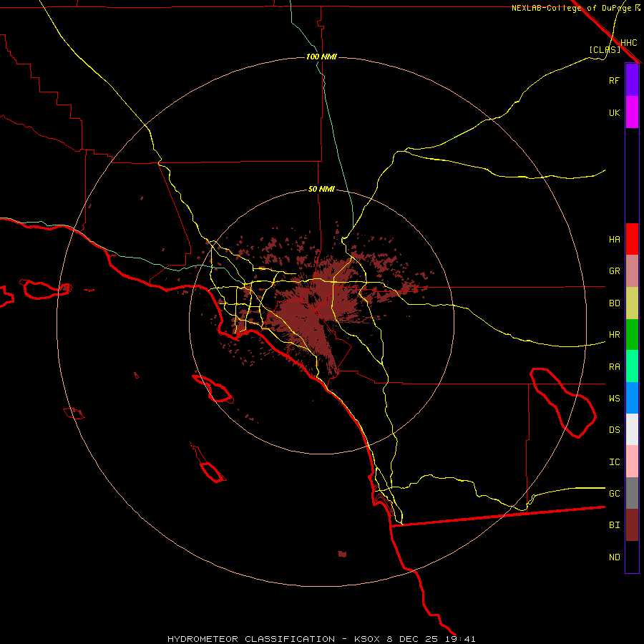Click the IC legend label

[614, 462]
